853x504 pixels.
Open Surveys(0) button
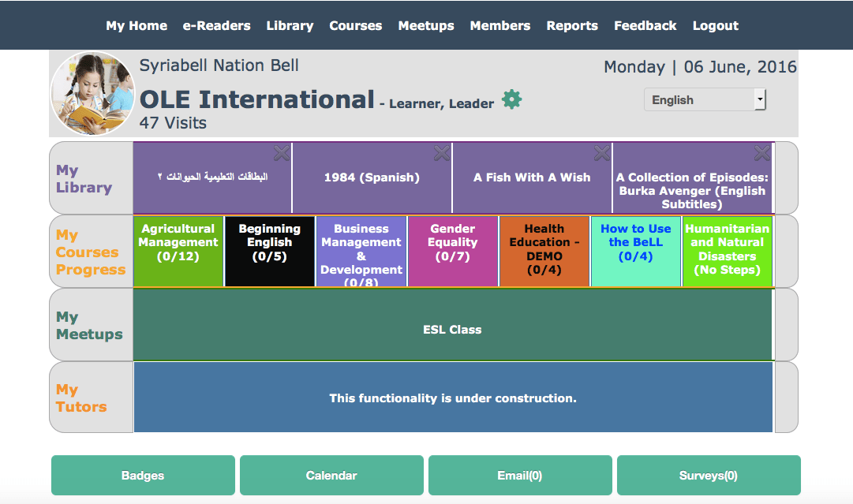tap(709, 476)
